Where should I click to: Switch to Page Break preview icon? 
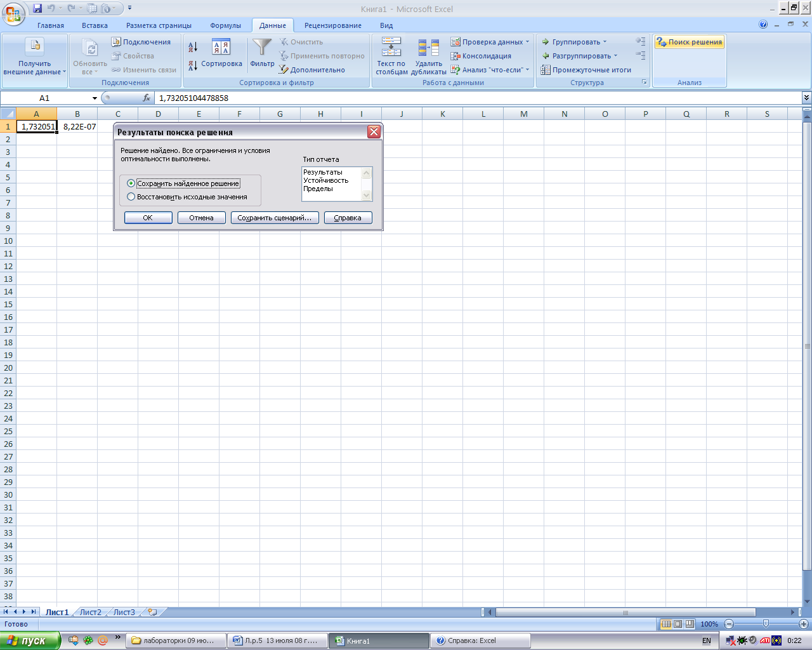[x=690, y=624]
